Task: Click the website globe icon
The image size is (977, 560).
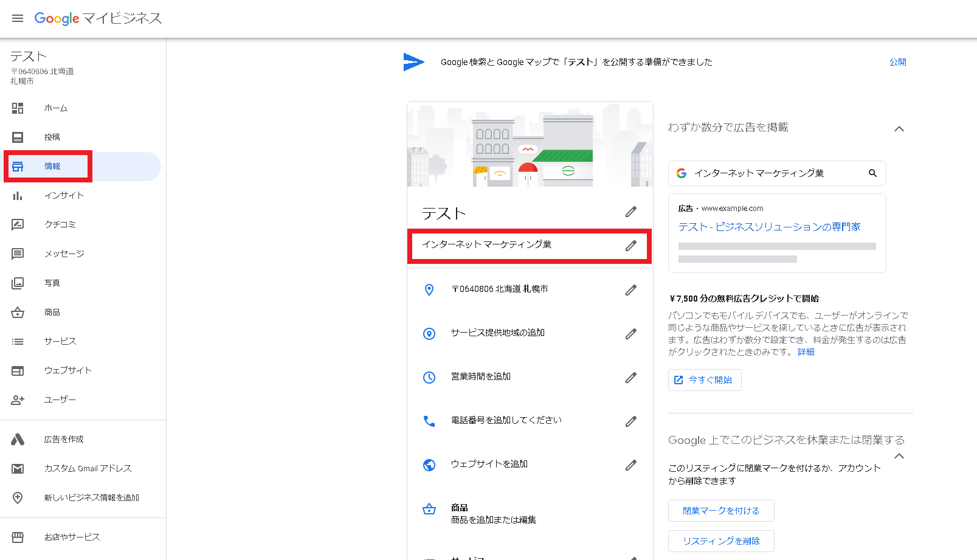Action: [x=429, y=465]
